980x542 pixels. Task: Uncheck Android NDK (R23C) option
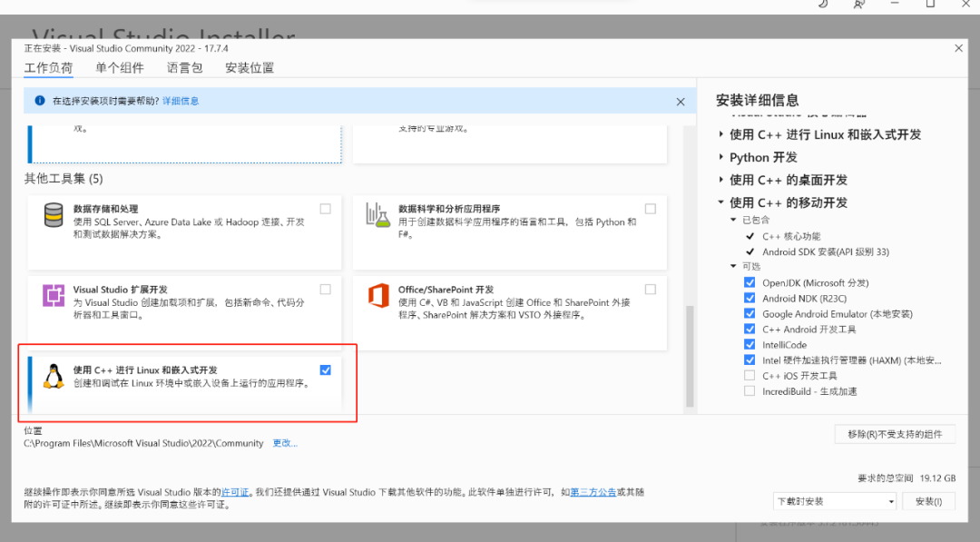[x=750, y=298]
